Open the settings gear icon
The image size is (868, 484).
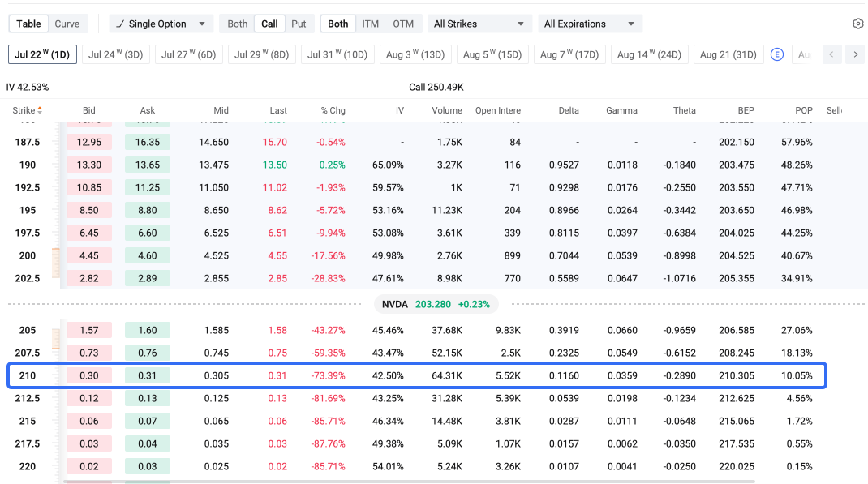click(x=857, y=24)
